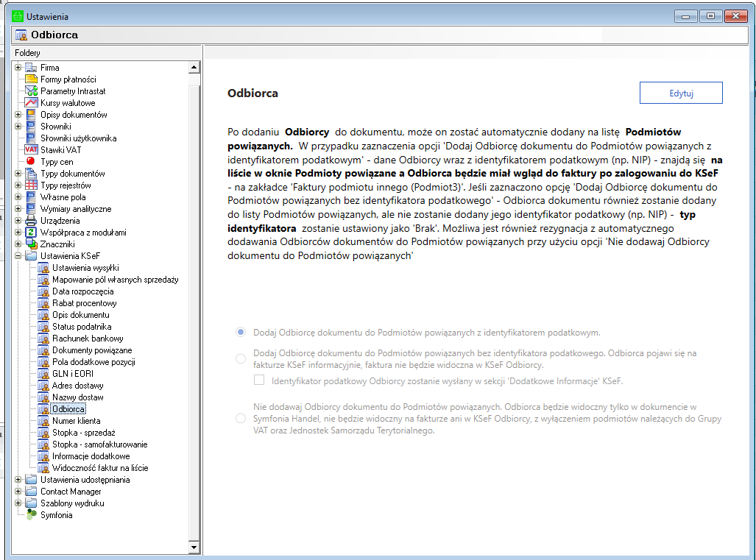This screenshot has height=560, width=756.
Task: Click the Urządzenia printer icon
Action: point(30,221)
